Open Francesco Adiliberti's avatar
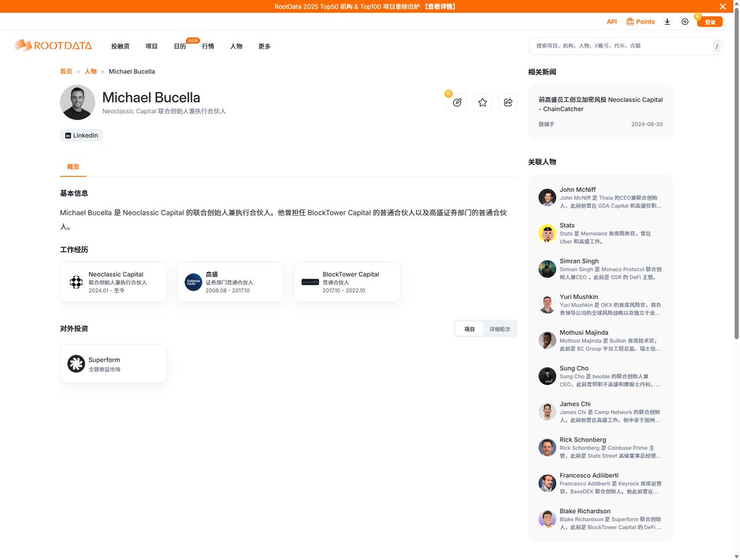The image size is (740, 560). click(x=547, y=484)
